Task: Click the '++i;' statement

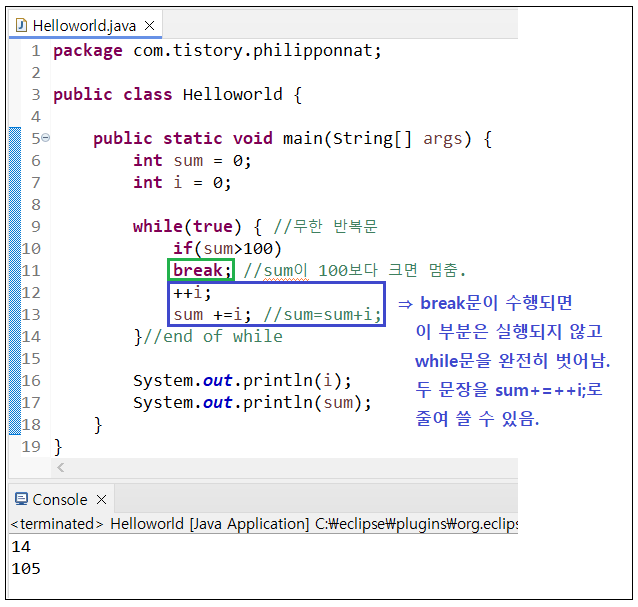Action: (192, 293)
